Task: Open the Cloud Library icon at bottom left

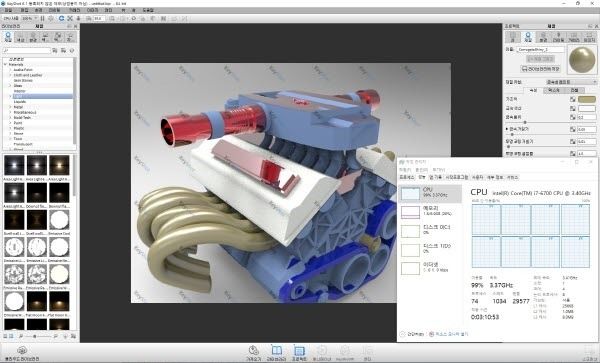Action: coord(22,353)
